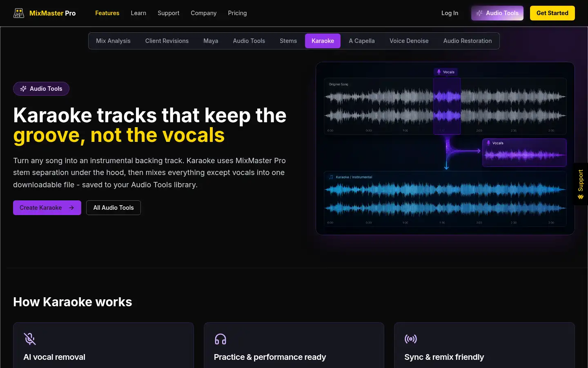
Task: Click the Log In link
Action: click(450, 13)
